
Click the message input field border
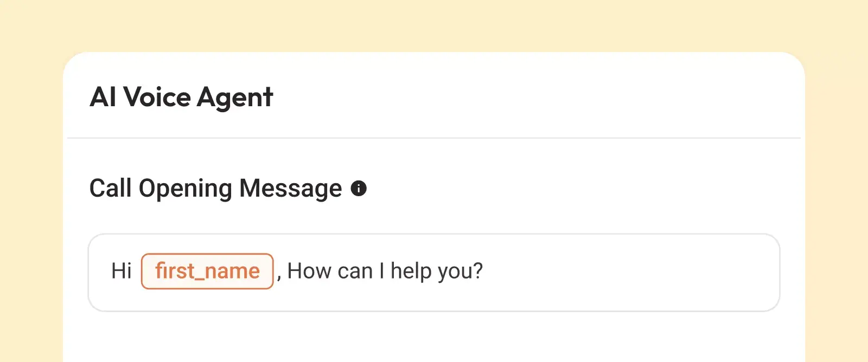click(434, 235)
